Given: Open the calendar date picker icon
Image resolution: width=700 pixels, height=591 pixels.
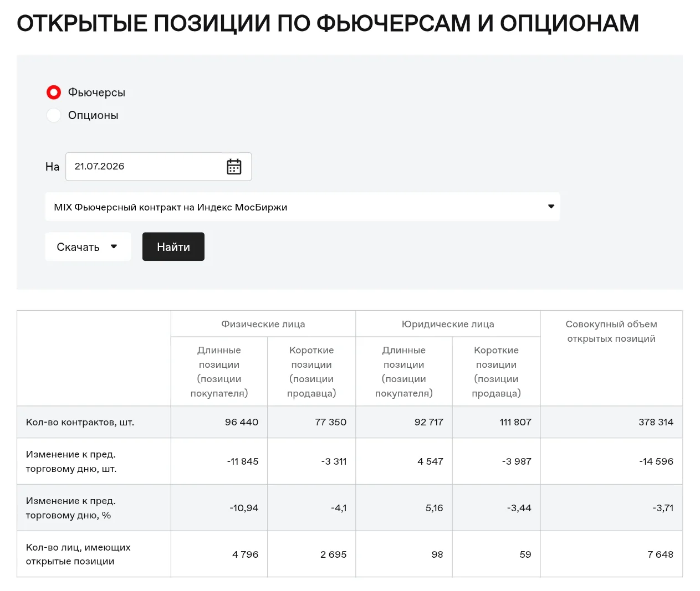Looking at the screenshot, I should [234, 167].
